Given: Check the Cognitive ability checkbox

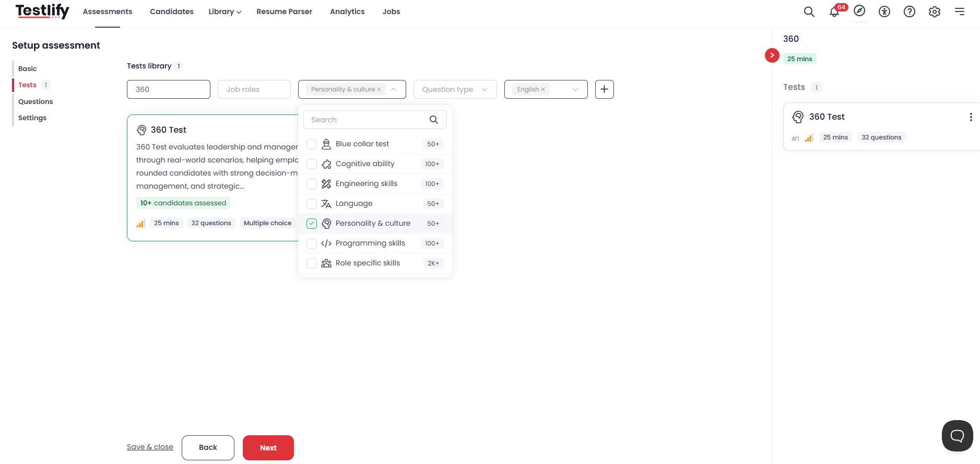Looking at the screenshot, I should (312, 164).
